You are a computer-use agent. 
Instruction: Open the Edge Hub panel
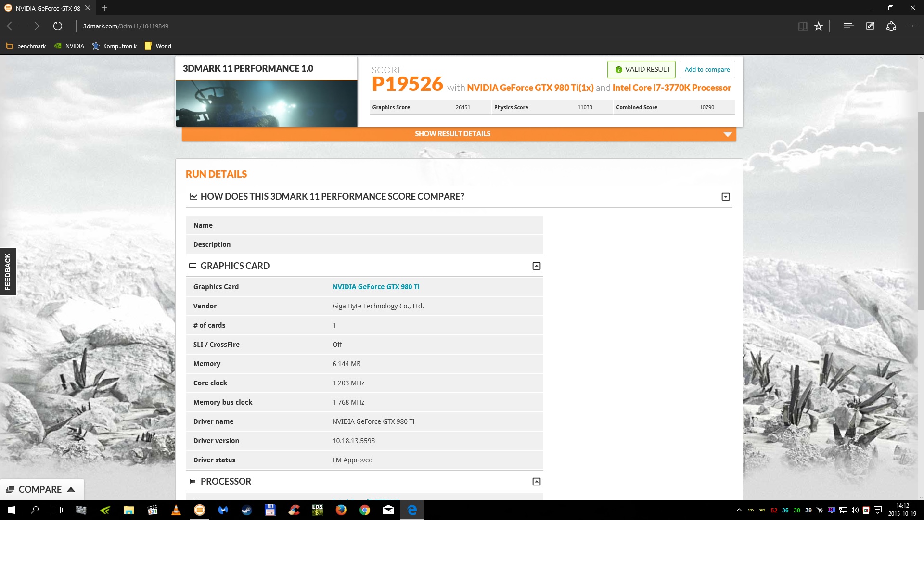[848, 26]
